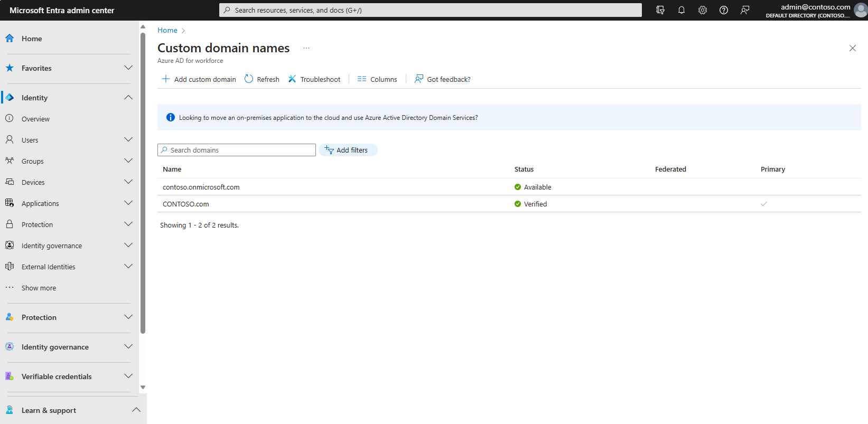Click sidebar scrollbar down arrow
The height and width of the screenshot is (424, 868).
click(x=143, y=387)
